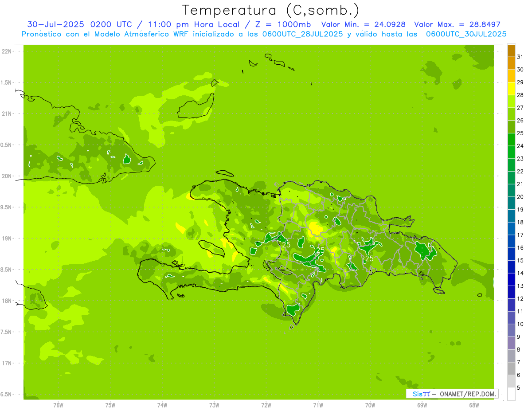Image resolution: width=532 pixels, height=411 pixels.
Task: Click the longitude tick label '70W'
Action: point(370,405)
